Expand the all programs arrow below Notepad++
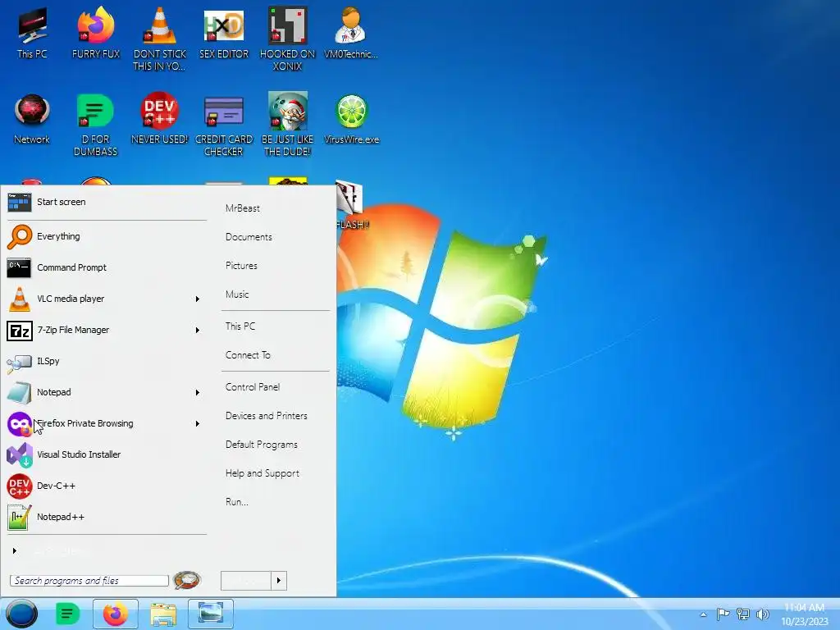This screenshot has height=630, width=840. coord(15,550)
